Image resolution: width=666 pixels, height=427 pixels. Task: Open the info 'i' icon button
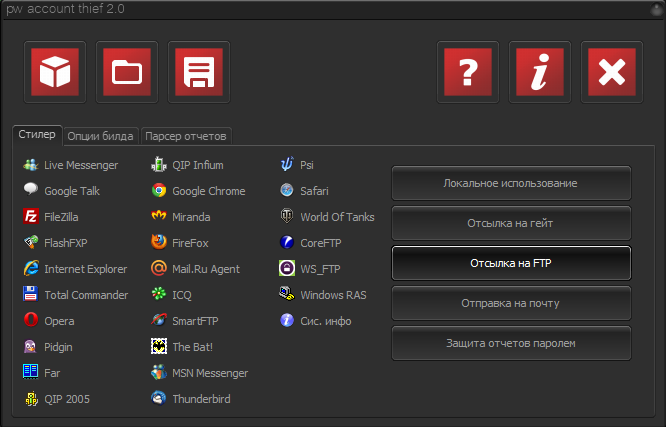pos(540,72)
